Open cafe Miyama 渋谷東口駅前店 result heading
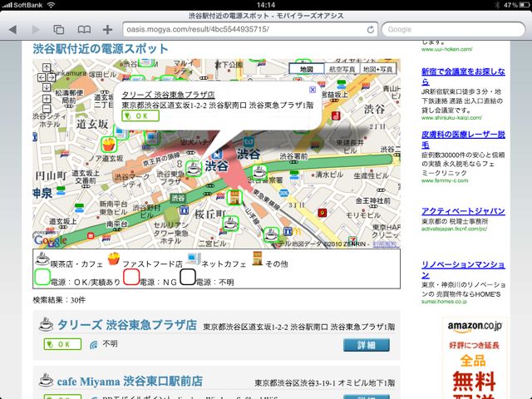 tap(130, 382)
